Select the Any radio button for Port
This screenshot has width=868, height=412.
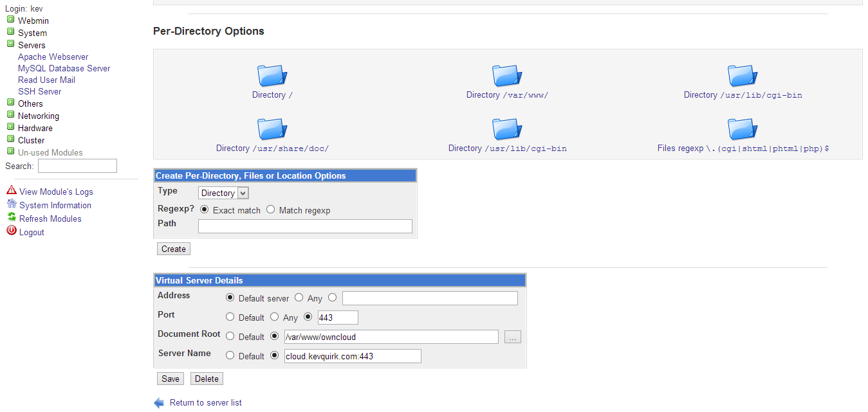pyautogui.click(x=274, y=317)
